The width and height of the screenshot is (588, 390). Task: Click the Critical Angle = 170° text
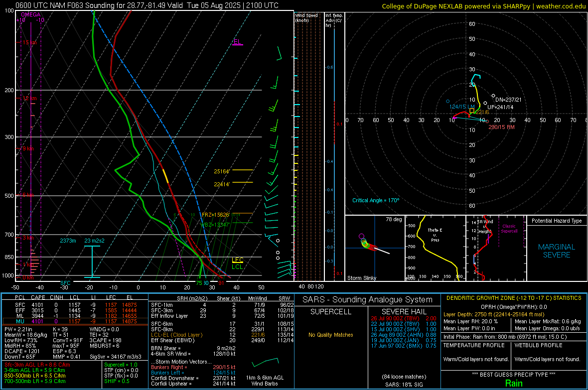point(376,200)
